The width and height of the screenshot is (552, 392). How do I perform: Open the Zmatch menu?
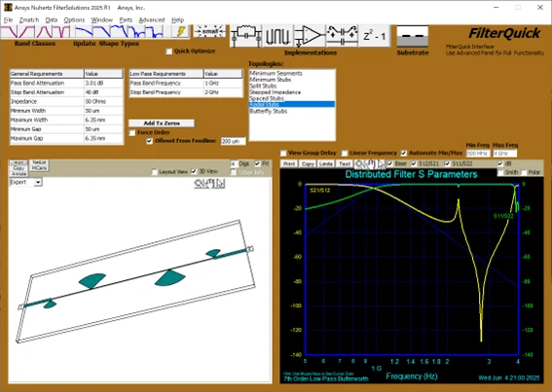point(29,20)
